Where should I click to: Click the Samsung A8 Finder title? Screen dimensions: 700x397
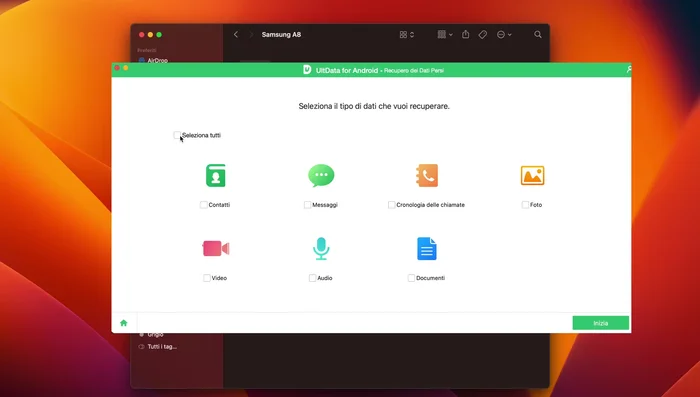click(281, 34)
